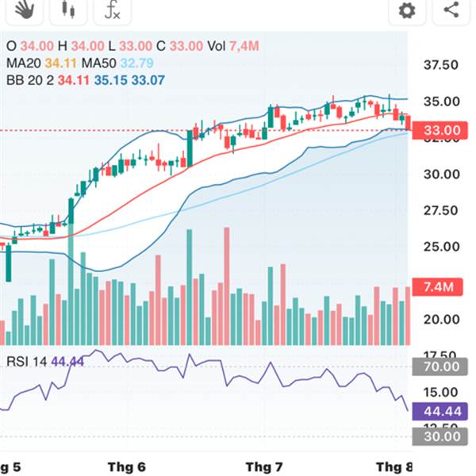This screenshot has width=476, height=476.
Task: Tap the share chart icon
Action: coord(451,10)
